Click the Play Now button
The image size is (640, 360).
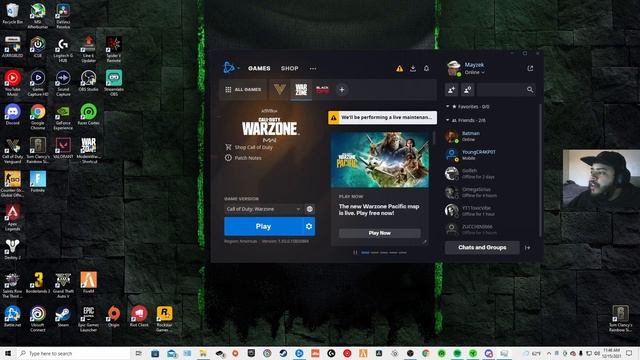380,233
